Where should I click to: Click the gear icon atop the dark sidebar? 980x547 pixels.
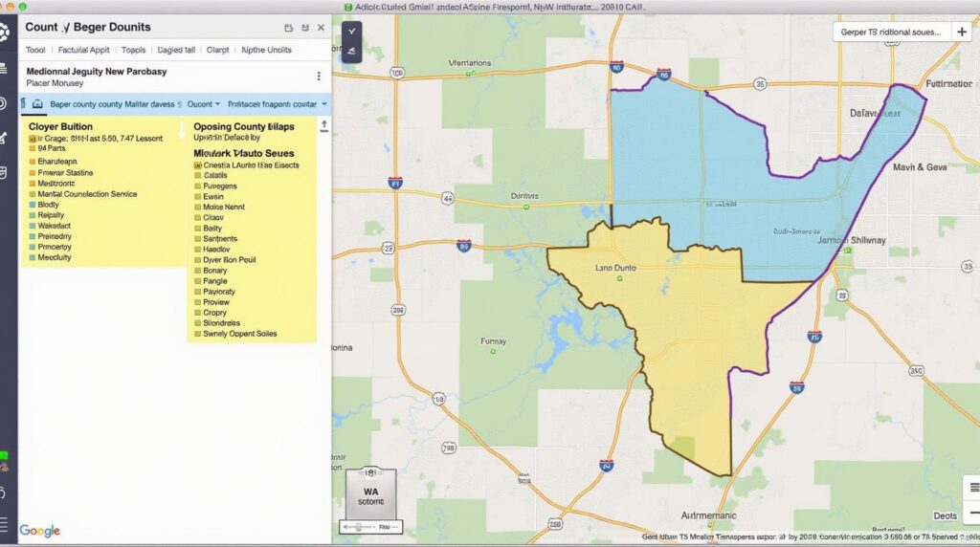(4, 32)
